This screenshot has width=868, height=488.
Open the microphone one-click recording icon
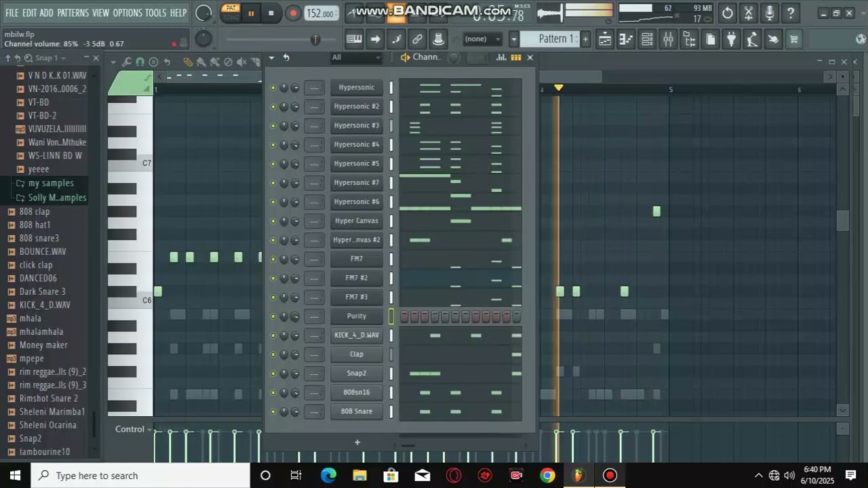point(770,13)
